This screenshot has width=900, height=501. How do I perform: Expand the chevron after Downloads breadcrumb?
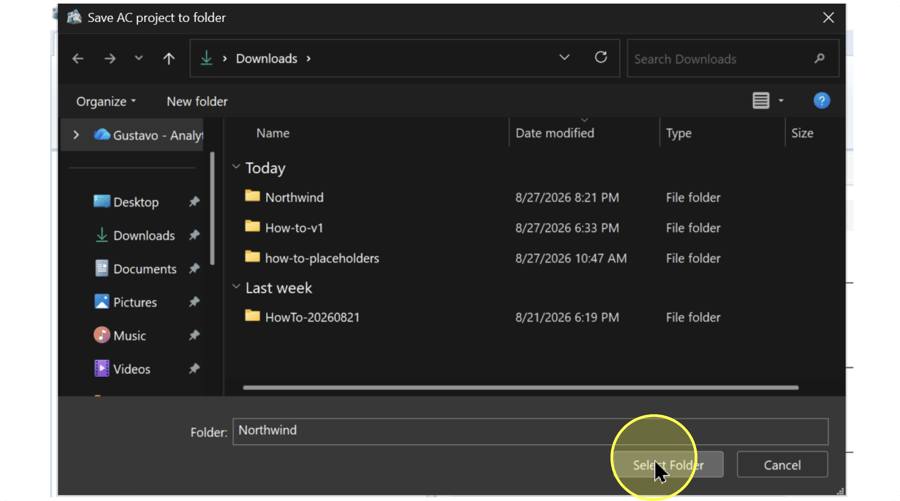(309, 59)
